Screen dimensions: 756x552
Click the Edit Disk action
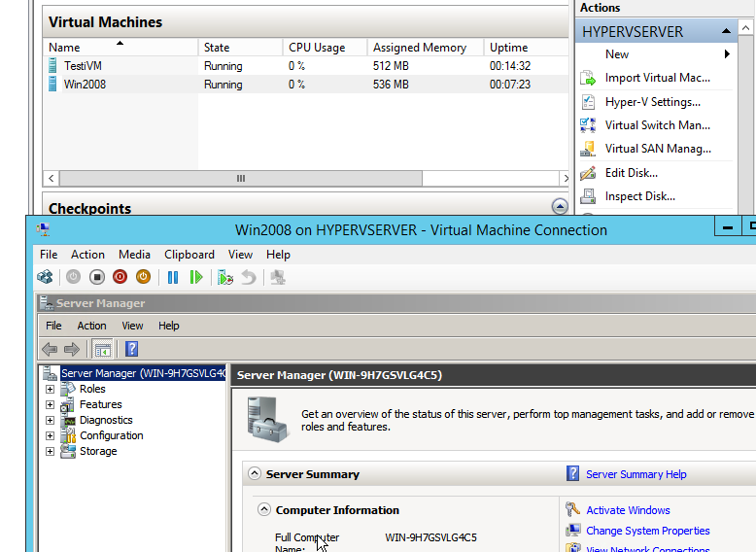click(x=632, y=173)
